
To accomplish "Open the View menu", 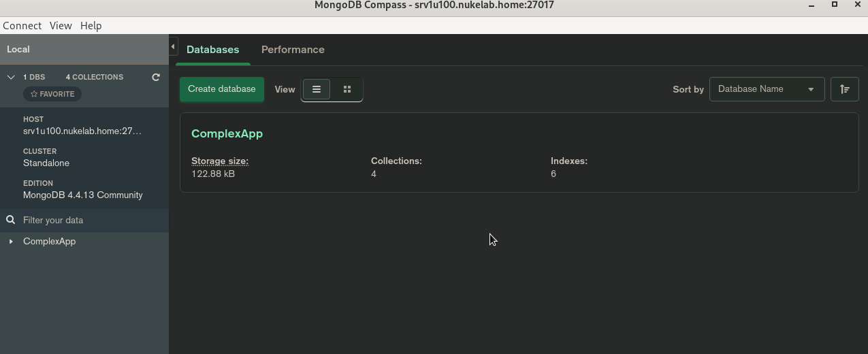I will (x=61, y=25).
